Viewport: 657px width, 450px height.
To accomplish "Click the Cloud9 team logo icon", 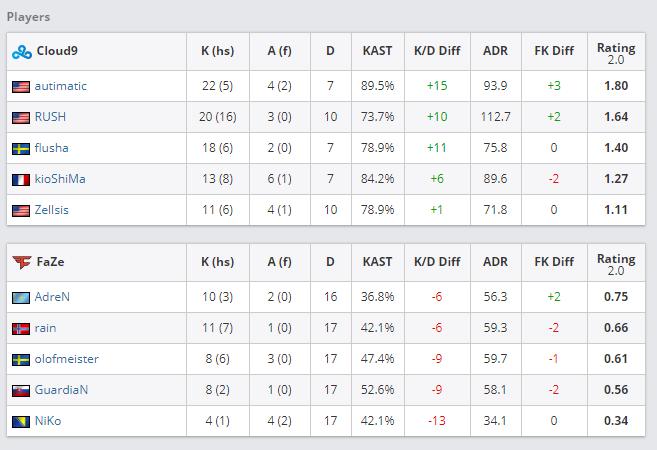I will coord(21,52).
